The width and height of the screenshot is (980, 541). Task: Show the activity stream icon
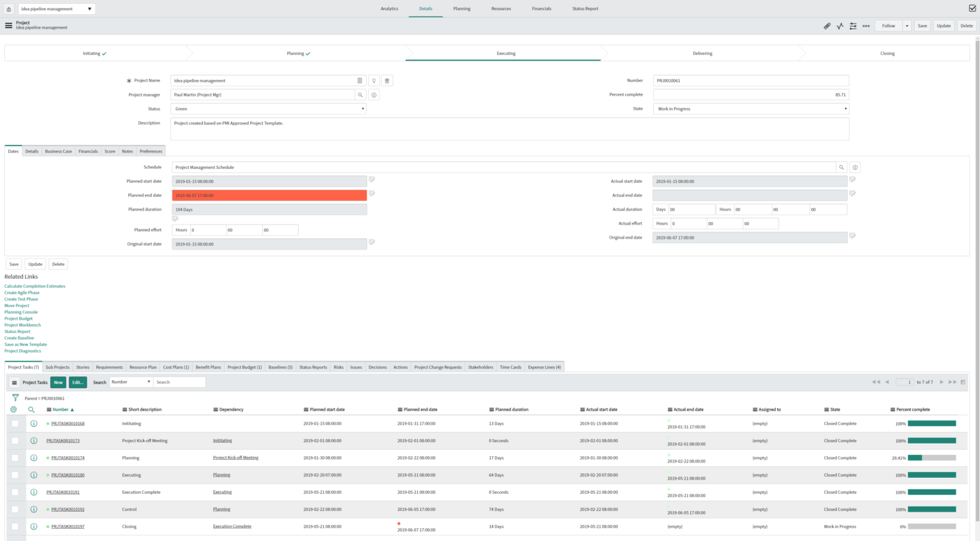pos(840,26)
